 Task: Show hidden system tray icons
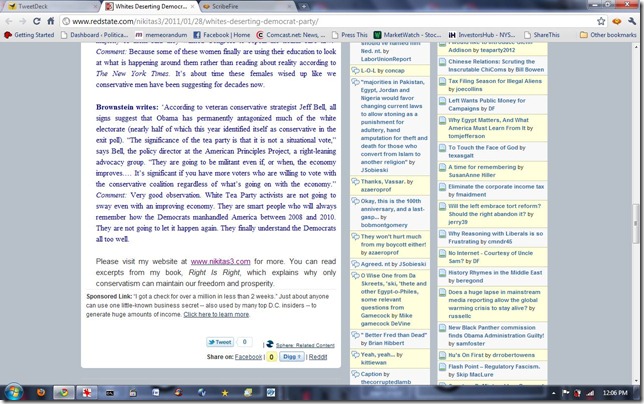553,393
